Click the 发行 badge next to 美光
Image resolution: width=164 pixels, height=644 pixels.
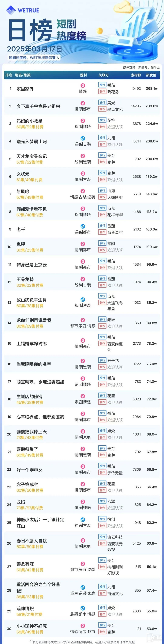click(x=102, y=102)
